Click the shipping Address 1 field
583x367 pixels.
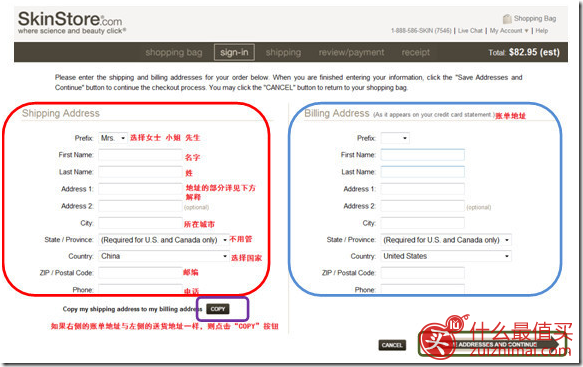140,189
